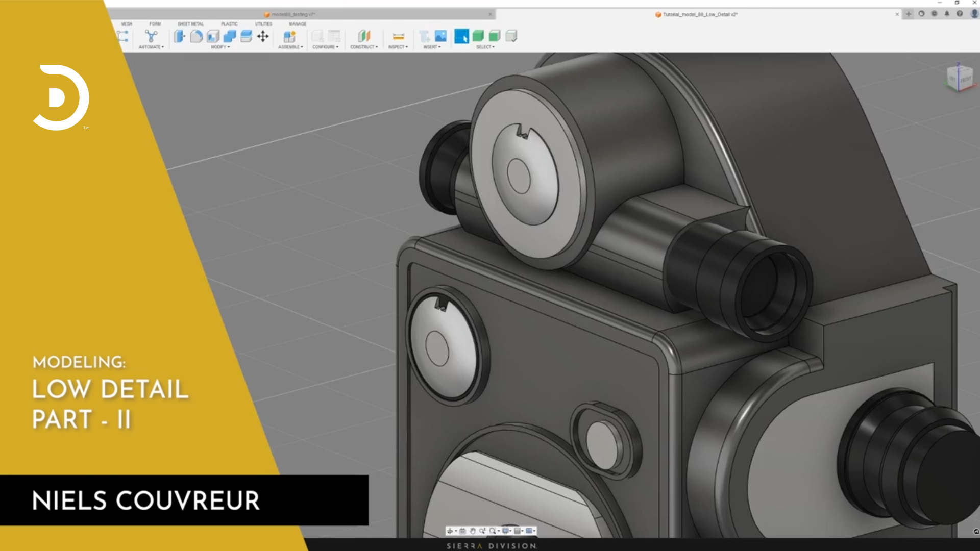Click the second green cube selection filter
Viewport: 980px width, 551px height.
click(495, 36)
